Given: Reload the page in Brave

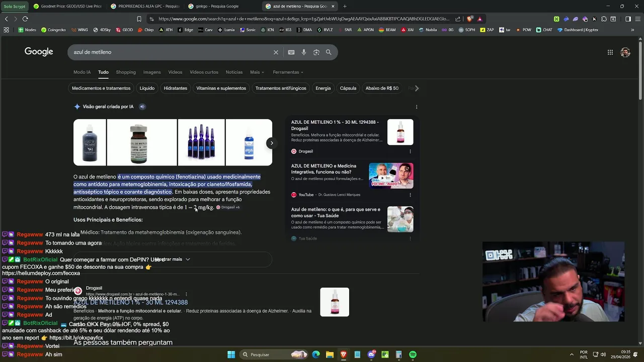Looking at the screenshot, I should 25,19.
